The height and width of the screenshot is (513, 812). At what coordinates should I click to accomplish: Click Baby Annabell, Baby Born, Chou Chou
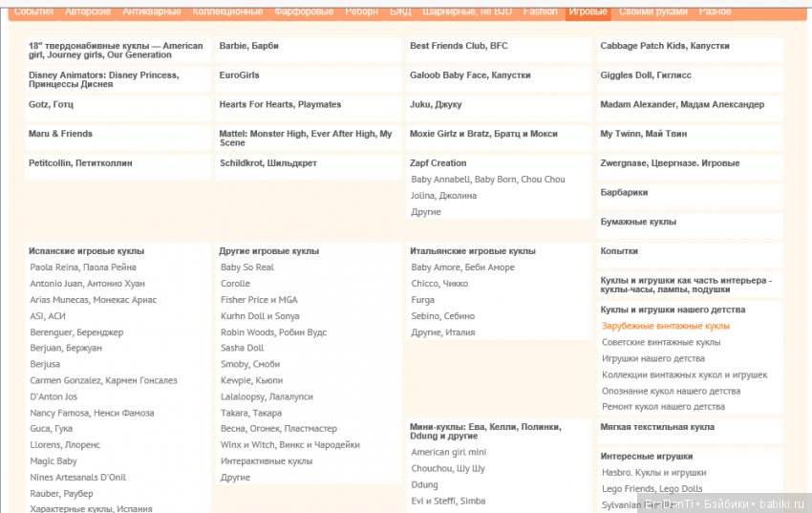[487, 180]
